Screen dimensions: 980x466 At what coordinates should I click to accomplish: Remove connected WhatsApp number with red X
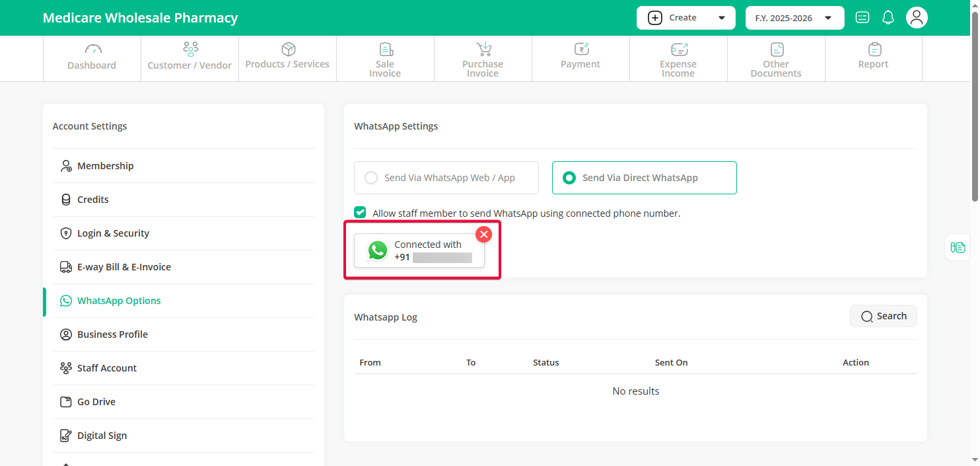pos(484,234)
